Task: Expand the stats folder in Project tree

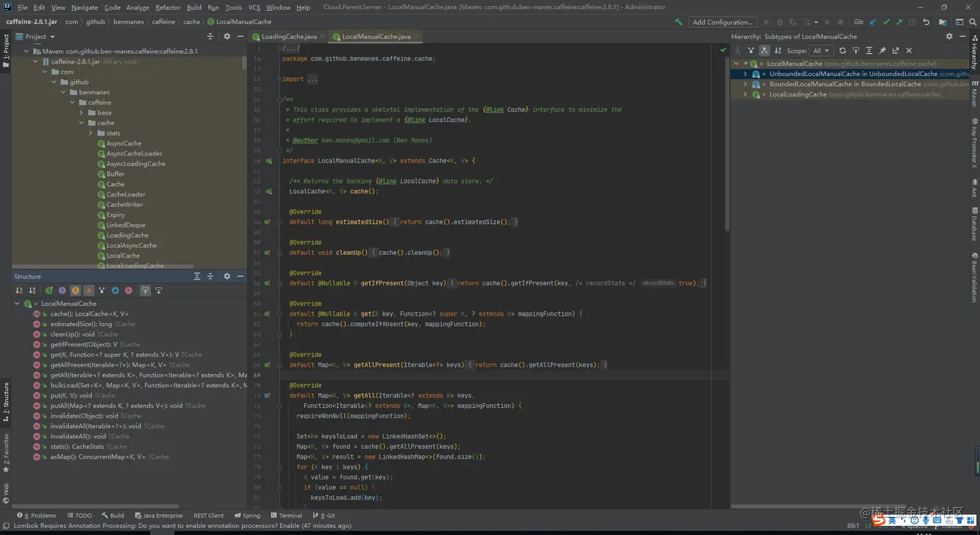Action: point(91,133)
